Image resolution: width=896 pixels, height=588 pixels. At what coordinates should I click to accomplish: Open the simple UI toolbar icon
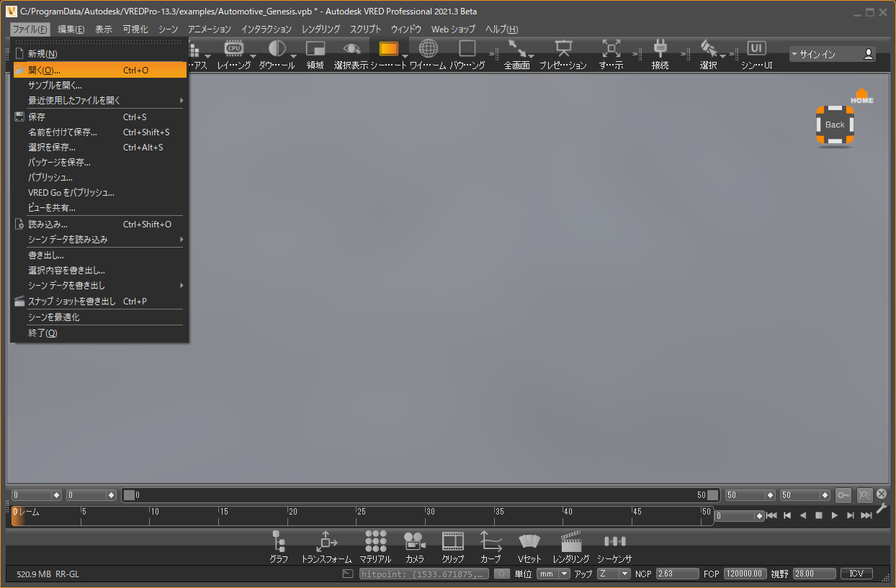point(756,48)
